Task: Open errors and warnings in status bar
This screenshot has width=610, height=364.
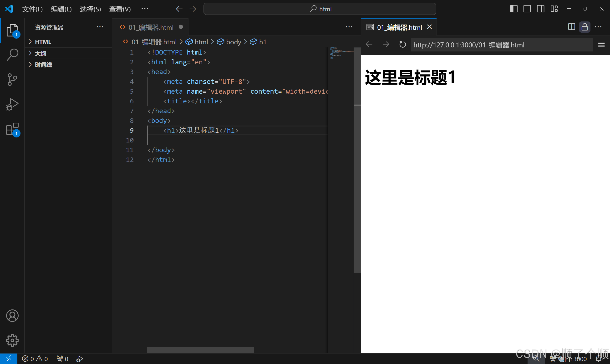Action: (x=35, y=359)
